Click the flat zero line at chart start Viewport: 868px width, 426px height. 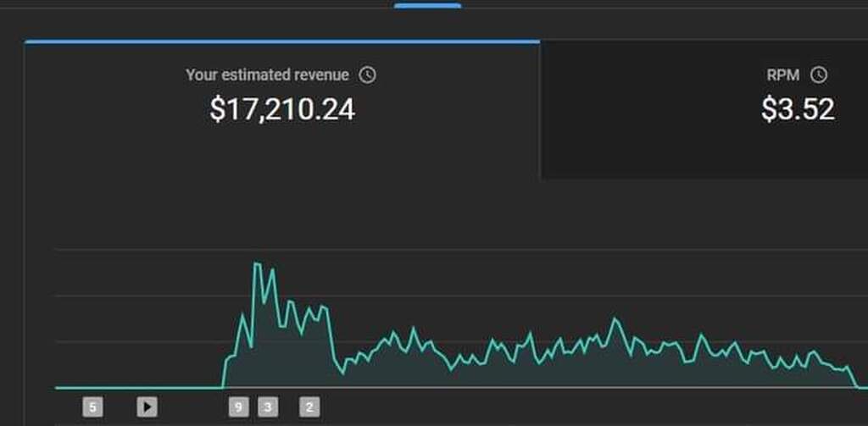(136, 387)
